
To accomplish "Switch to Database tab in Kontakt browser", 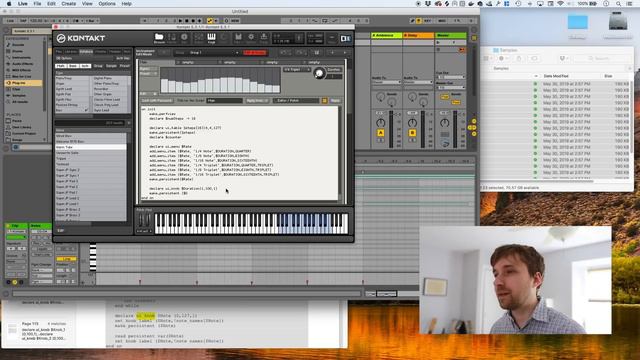I will pyautogui.click(x=86, y=52).
